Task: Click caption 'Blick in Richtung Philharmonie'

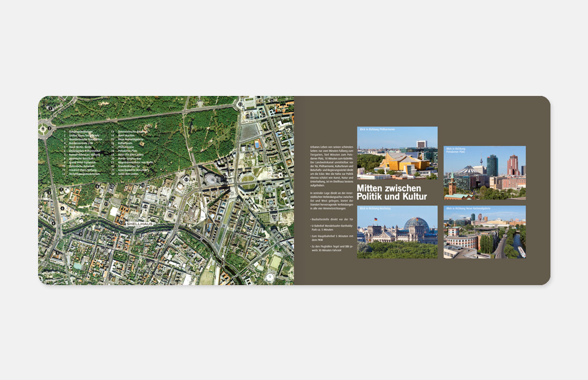Action: point(377,129)
